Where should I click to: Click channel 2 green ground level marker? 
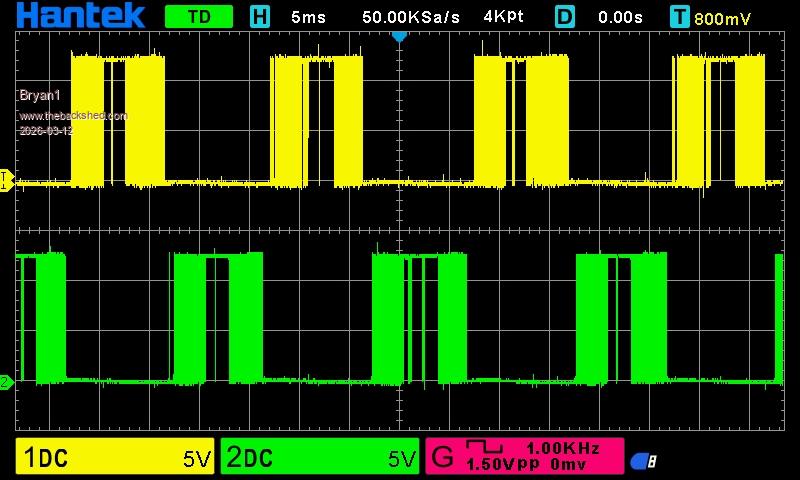[5, 381]
